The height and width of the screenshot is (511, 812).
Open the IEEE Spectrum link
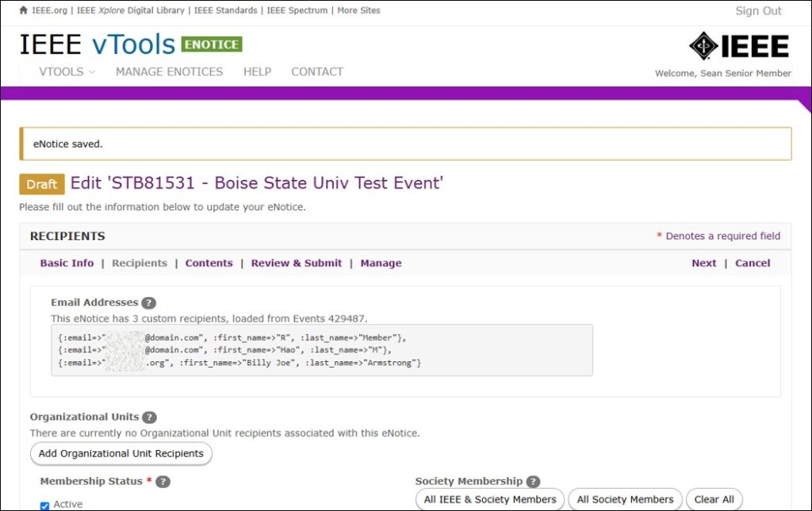(297, 10)
